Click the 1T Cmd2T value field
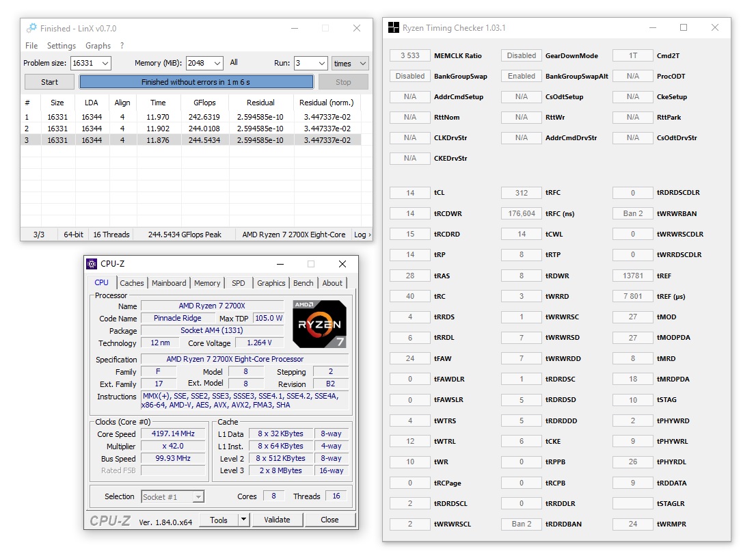 633,55
